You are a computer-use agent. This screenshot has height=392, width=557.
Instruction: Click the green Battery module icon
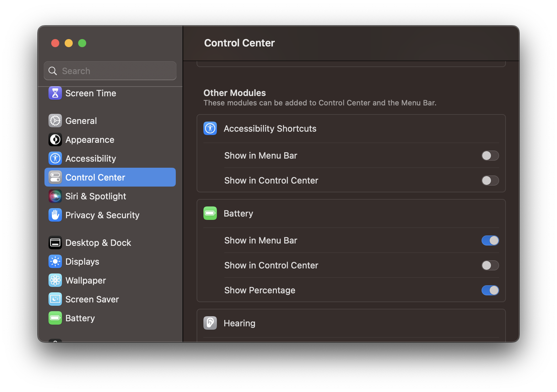tap(210, 213)
